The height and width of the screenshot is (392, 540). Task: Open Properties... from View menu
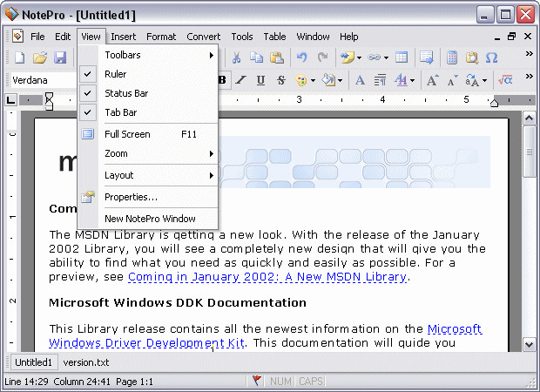pyautogui.click(x=148, y=197)
